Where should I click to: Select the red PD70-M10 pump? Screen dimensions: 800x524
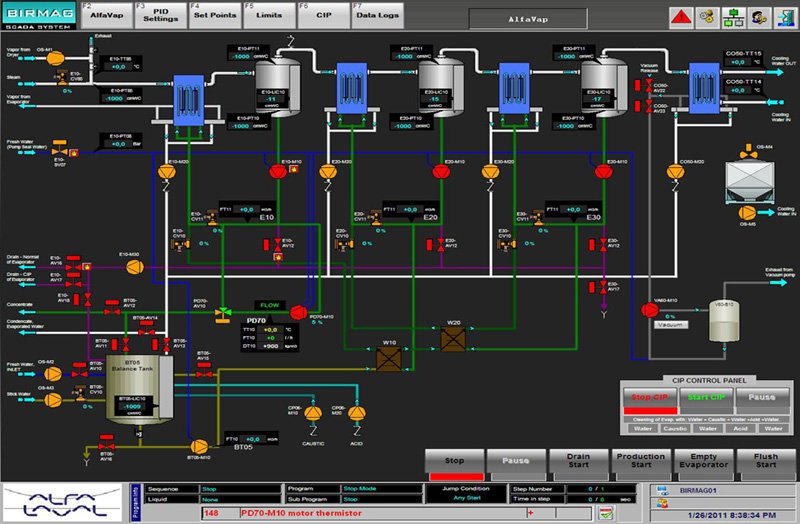click(x=298, y=312)
